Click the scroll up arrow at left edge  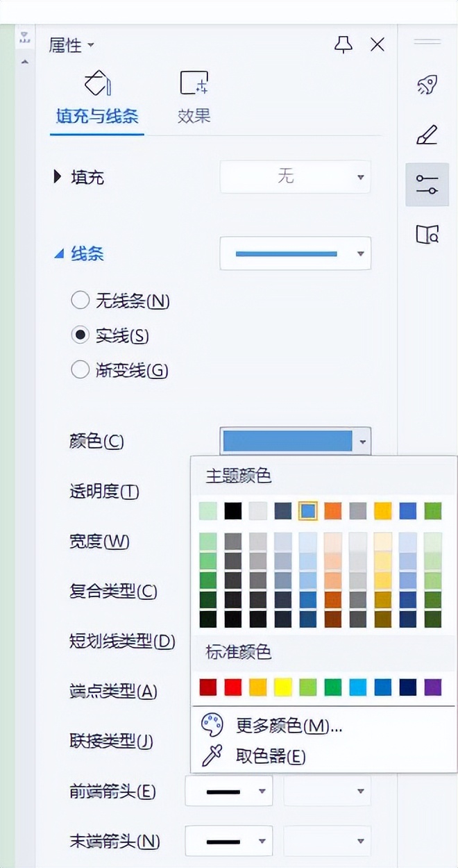25,62
